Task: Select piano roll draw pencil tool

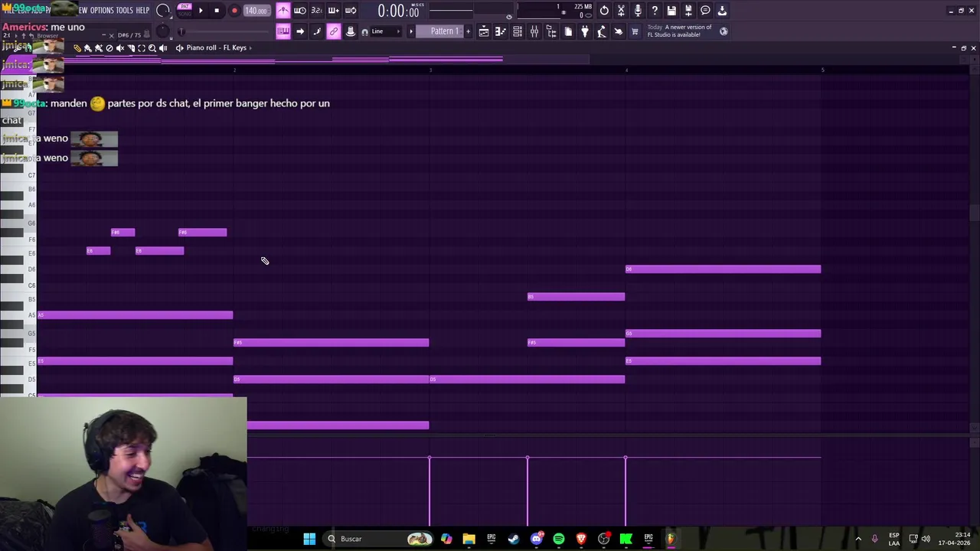Action: [x=77, y=47]
